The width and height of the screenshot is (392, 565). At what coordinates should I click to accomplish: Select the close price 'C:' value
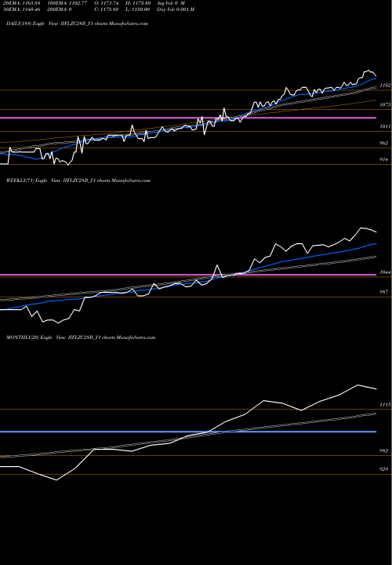coord(107,9)
